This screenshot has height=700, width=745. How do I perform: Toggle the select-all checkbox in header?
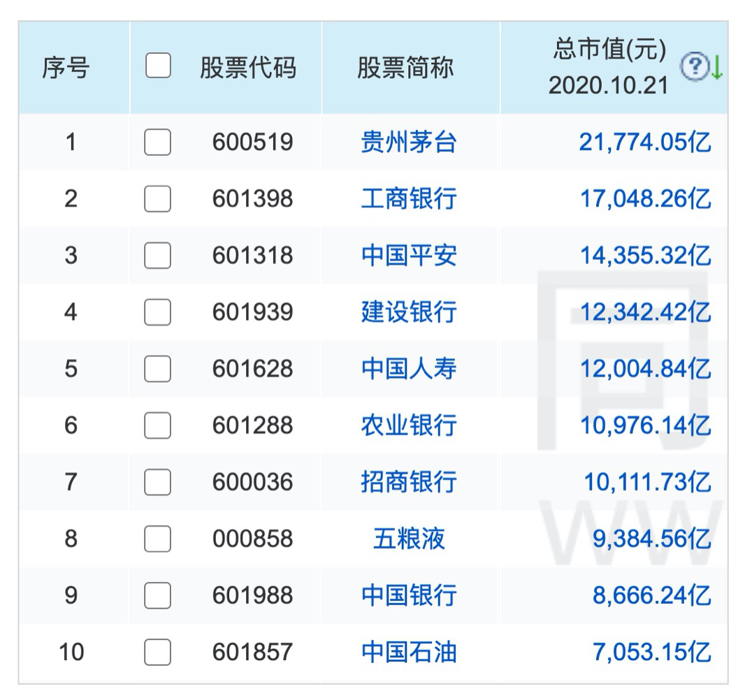(x=158, y=66)
